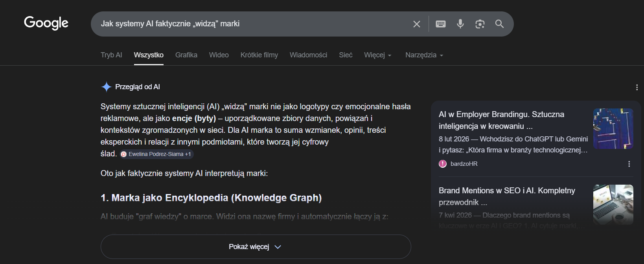This screenshot has width=644, height=264.
Task: Open the Wiadomości tab
Action: 308,55
